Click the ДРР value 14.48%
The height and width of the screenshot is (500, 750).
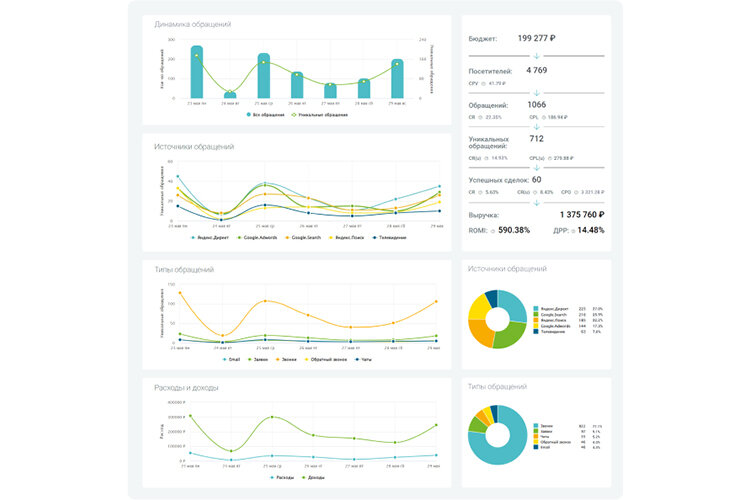[x=591, y=230]
